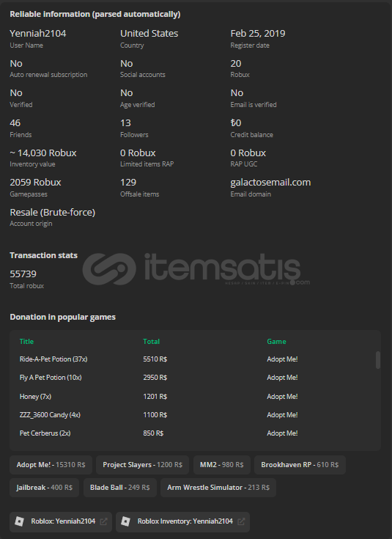Click the Roblox logo icon beside Roblox: Yenniah2104
This screenshot has height=539, width=392.
click(x=19, y=521)
